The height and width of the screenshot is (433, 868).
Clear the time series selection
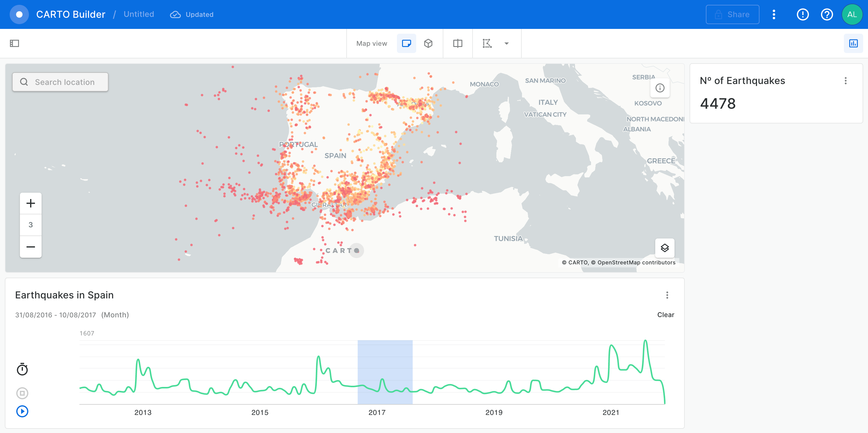click(x=665, y=315)
